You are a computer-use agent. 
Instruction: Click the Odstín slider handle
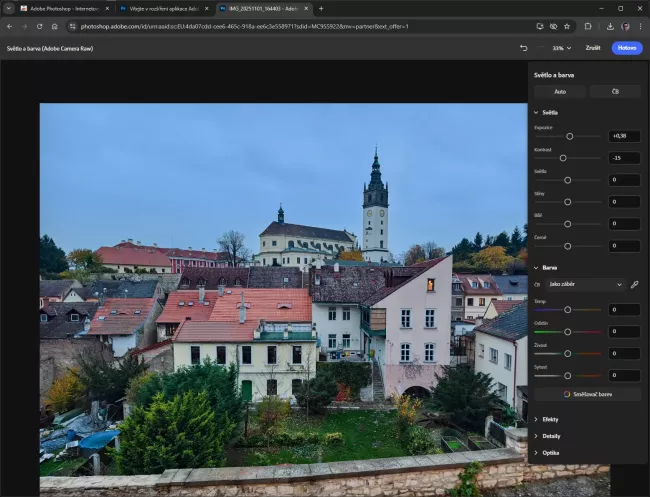(568, 332)
